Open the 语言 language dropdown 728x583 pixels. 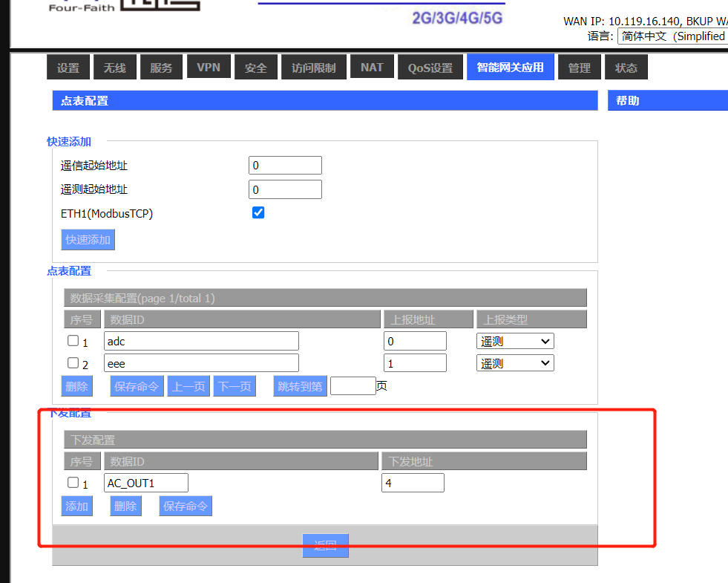tap(672, 36)
